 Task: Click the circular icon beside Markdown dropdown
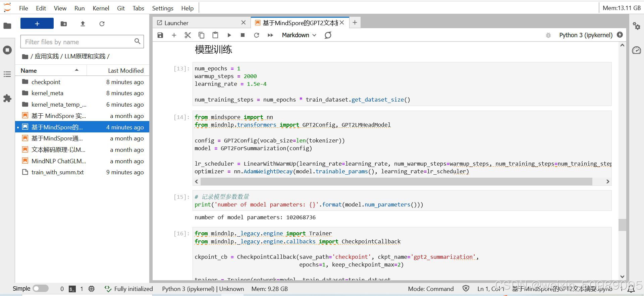(x=328, y=35)
